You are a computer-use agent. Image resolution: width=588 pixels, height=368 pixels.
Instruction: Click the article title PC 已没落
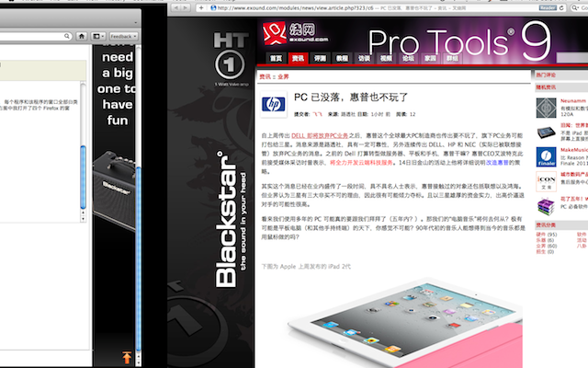(x=351, y=98)
